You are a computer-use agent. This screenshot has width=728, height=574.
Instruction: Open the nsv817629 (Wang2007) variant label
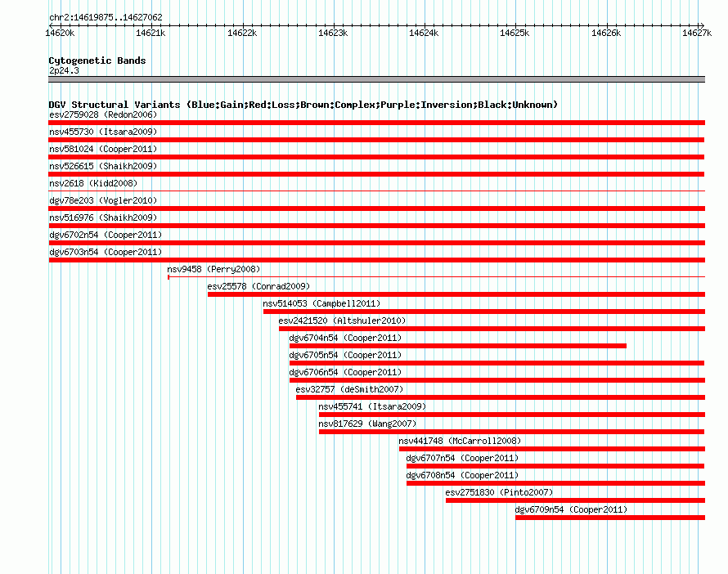click(x=367, y=424)
